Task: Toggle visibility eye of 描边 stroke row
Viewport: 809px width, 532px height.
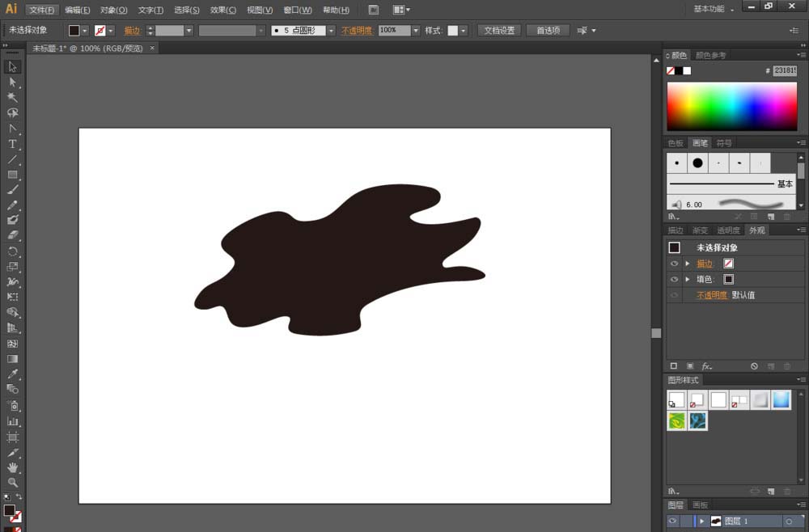Action: pyautogui.click(x=674, y=264)
